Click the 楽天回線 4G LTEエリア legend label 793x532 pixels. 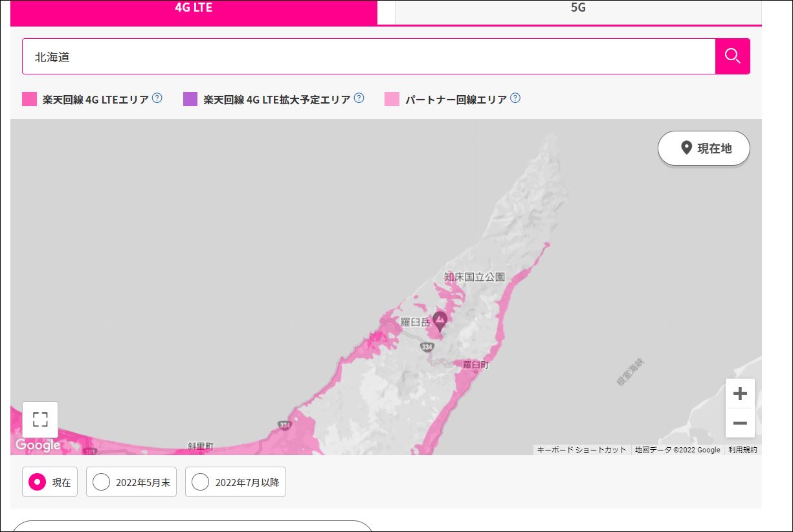96,100
